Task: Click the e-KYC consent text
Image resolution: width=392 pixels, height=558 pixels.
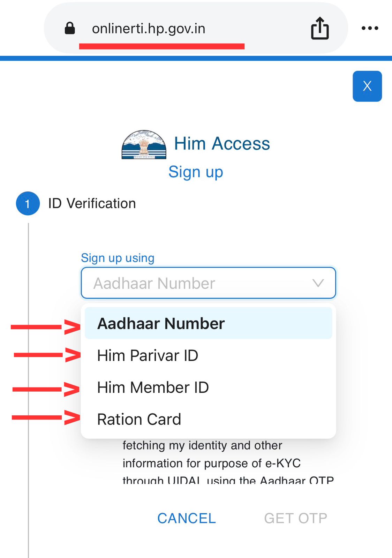Action: (211, 463)
